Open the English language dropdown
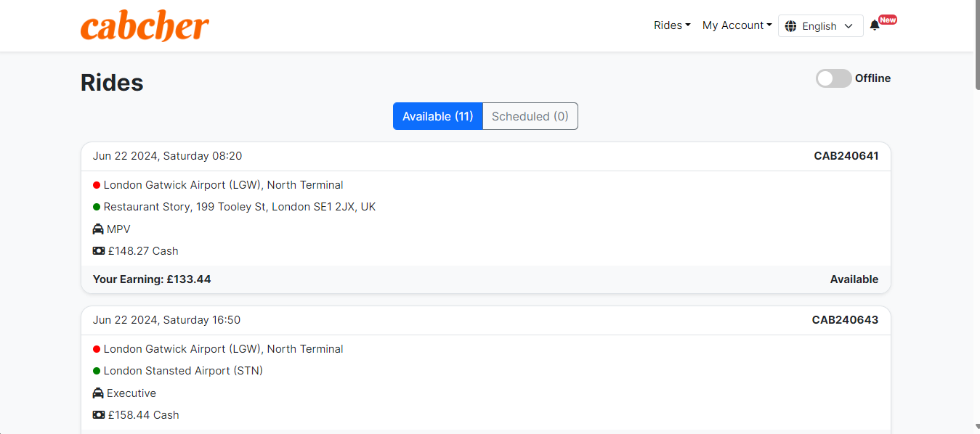The width and height of the screenshot is (980, 434). (821, 26)
